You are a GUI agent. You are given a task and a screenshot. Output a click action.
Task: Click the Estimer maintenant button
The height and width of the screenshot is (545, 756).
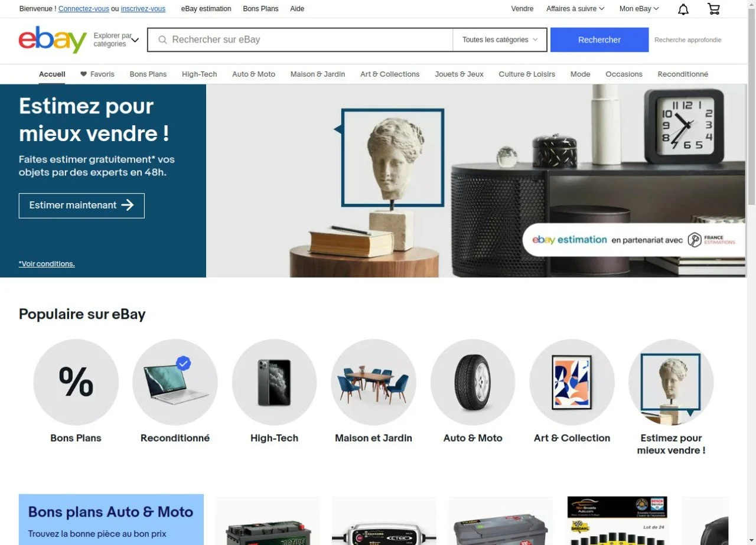[x=82, y=205]
